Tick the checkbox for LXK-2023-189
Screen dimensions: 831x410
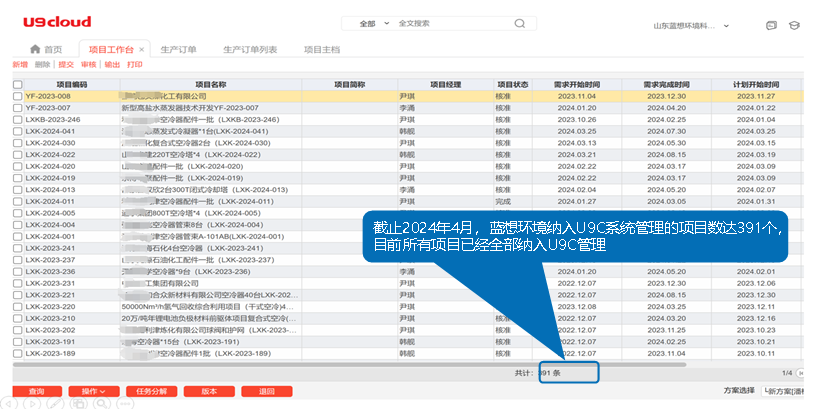coord(17,353)
